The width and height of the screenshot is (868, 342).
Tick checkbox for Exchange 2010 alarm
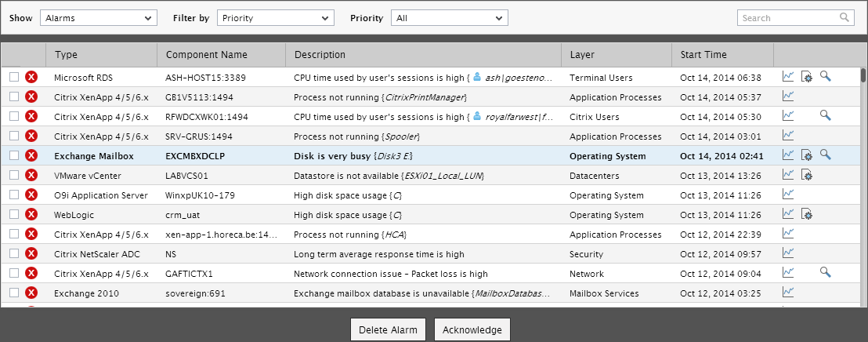tap(14, 293)
